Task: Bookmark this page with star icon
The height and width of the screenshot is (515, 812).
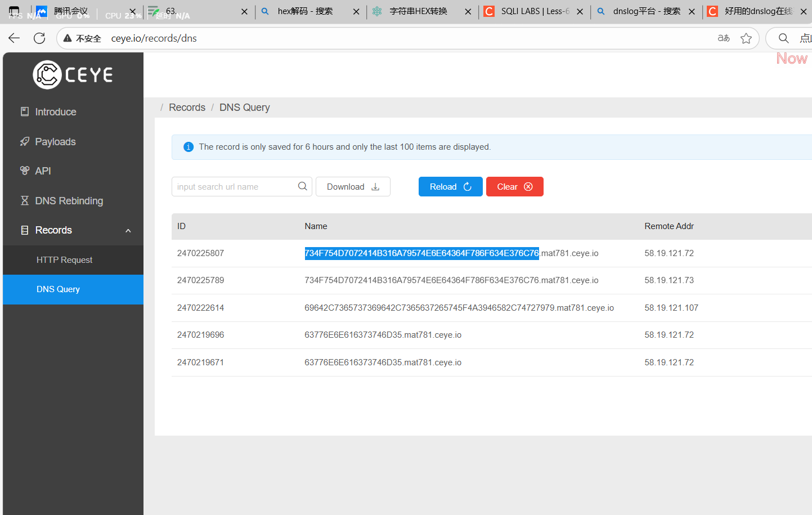Action: (746, 38)
